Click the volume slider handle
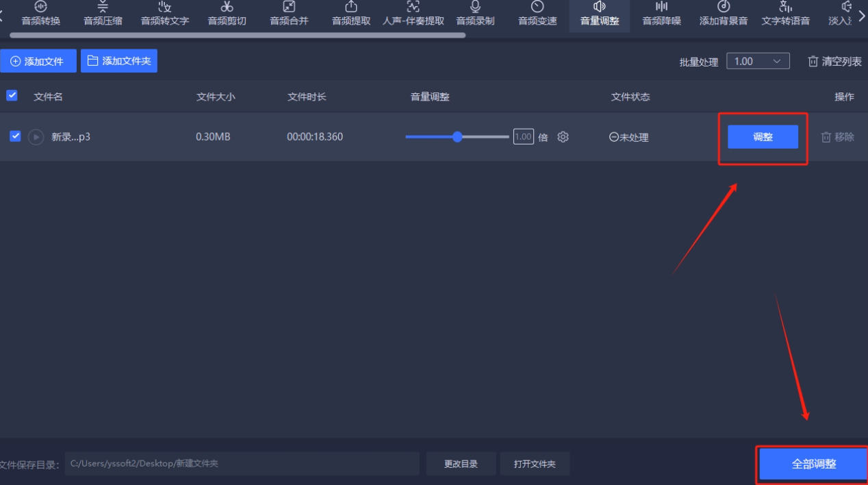Image resolution: width=868 pixels, height=485 pixels. click(457, 137)
